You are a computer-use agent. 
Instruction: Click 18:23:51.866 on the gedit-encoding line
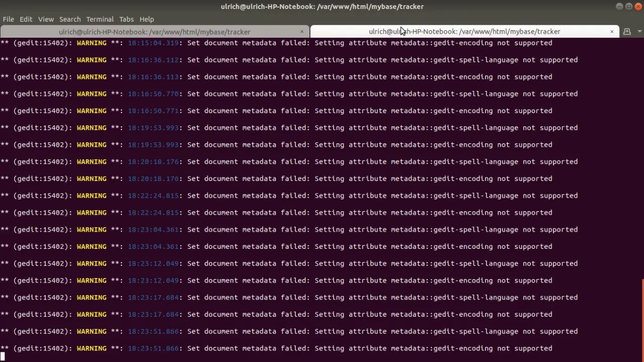[153, 348]
